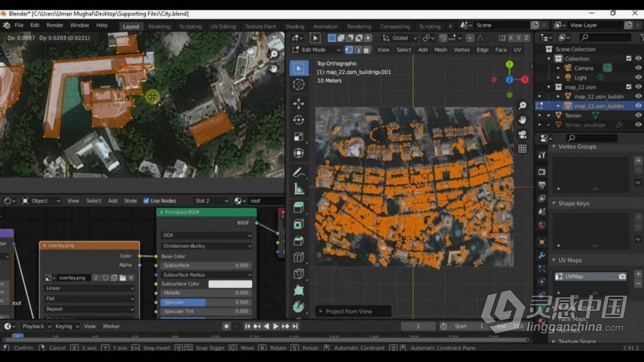Select the Annotate tool

click(x=299, y=172)
